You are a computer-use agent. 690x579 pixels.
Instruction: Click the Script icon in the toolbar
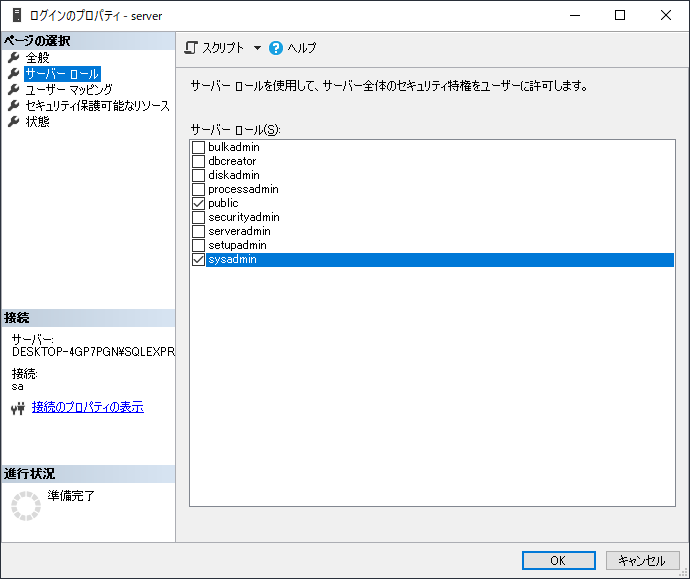click(x=191, y=48)
